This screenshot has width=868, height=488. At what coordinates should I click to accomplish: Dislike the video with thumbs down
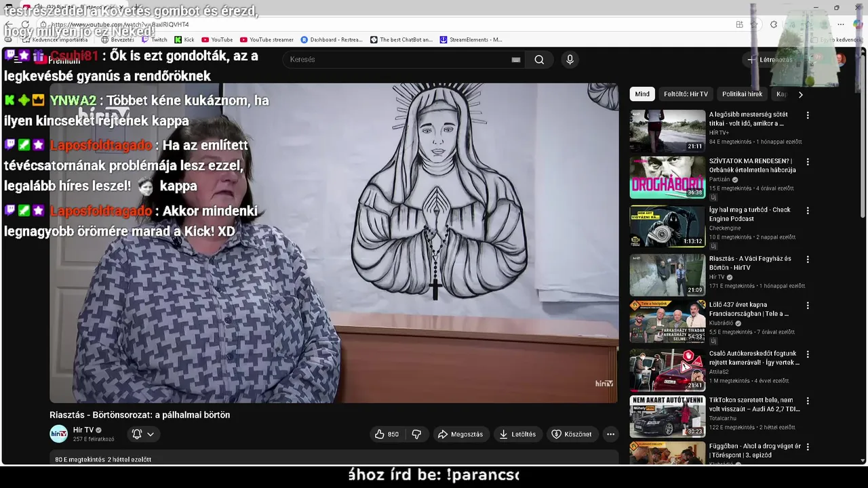coord(417,434)
